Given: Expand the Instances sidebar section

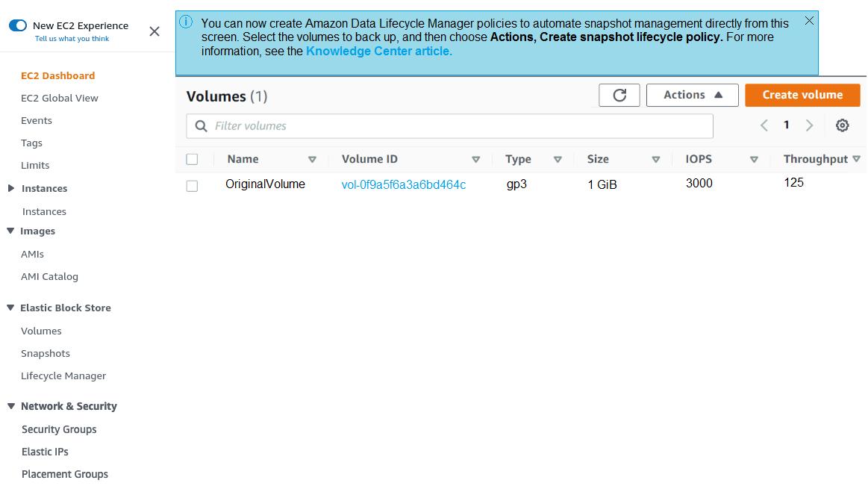Looking at the screenshot, I should pos(11,188).
